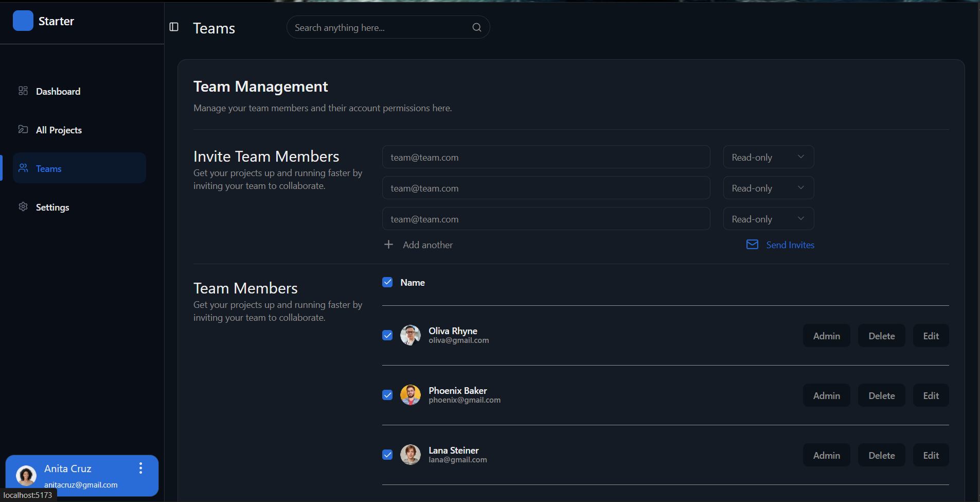Click Add another to insert an invite row

[428, 245]
